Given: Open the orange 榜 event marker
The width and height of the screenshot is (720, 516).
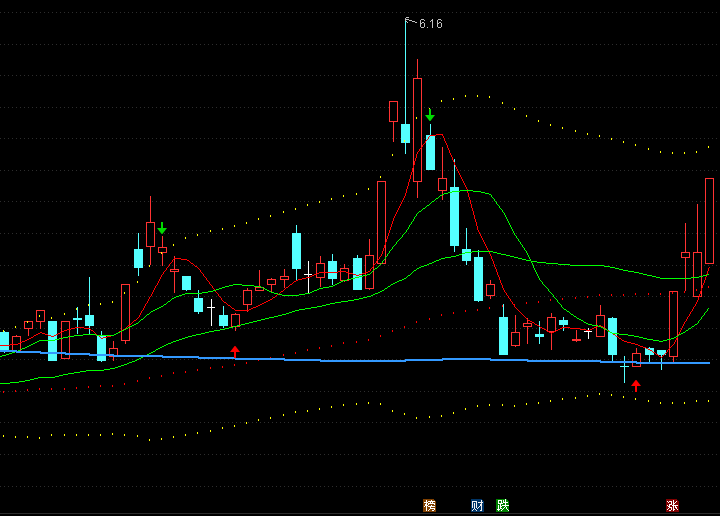Looking at the screenshot, I should pos(429,505).
